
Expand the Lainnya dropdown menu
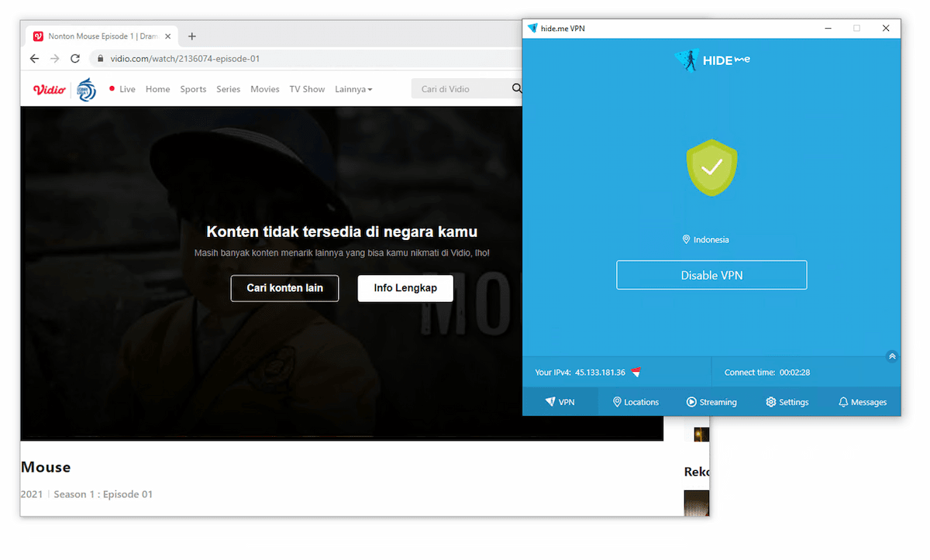tap(353, 89)
